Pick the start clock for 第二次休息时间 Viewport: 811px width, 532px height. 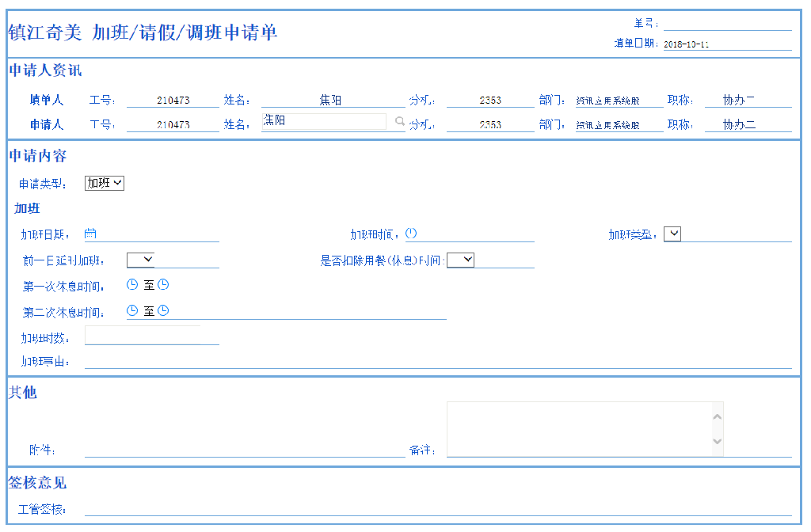coord(132,310)
